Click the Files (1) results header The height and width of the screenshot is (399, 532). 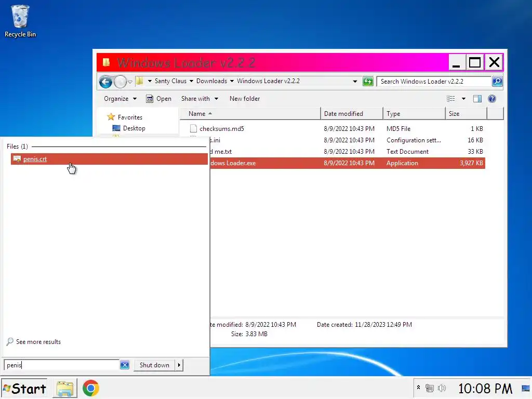[x=17, y=146]
